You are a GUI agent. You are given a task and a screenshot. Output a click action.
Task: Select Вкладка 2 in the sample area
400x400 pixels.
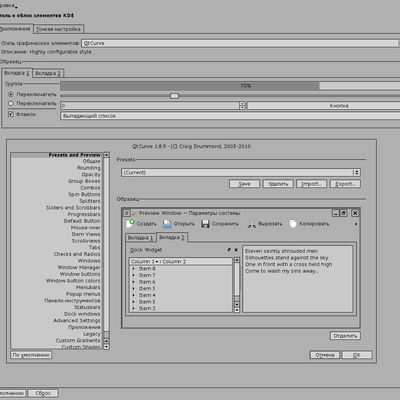(48, 73)
